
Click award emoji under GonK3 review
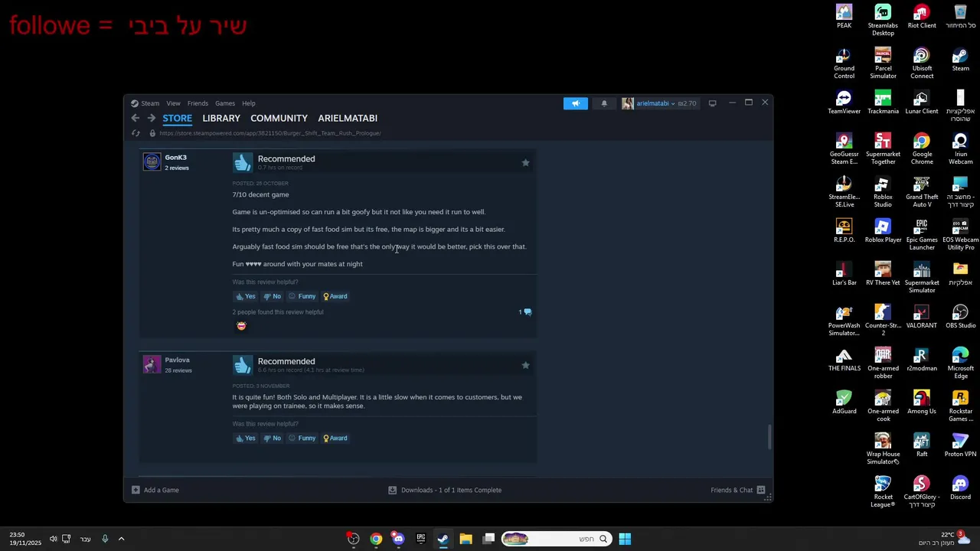241,326
